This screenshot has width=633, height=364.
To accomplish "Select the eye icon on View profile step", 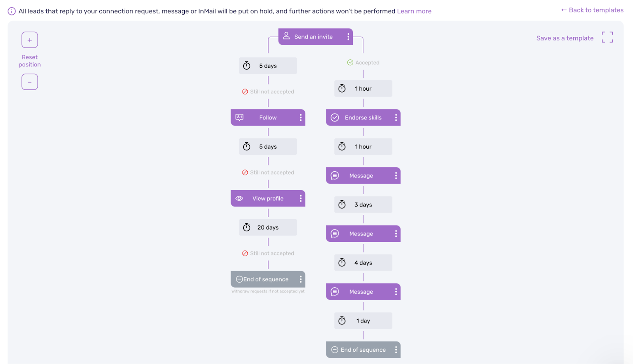I will pyautogui.click(x=239, y=198).
